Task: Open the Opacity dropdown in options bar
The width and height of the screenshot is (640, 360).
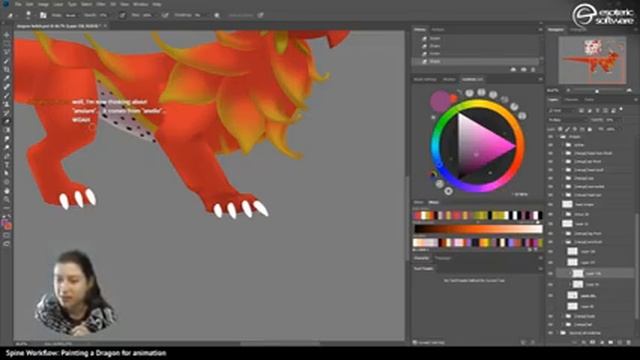Action: (105, 16)
